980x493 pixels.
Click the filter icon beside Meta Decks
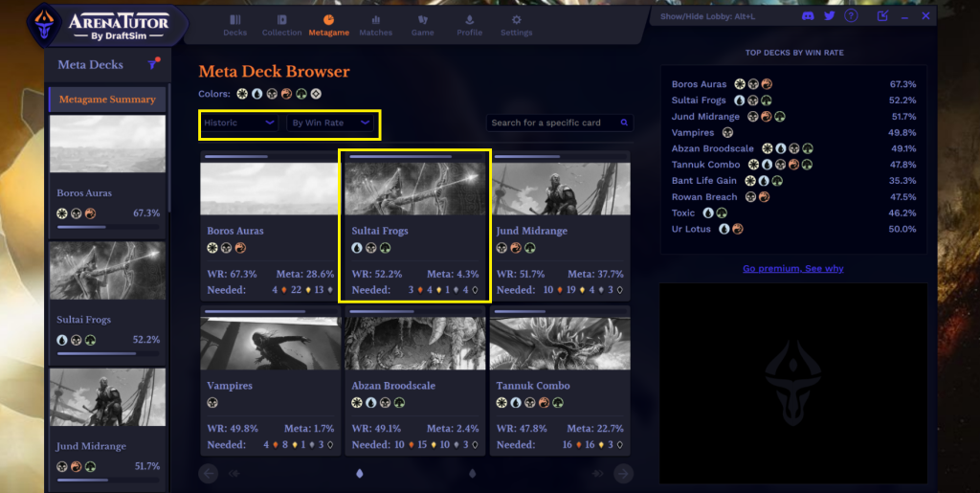click(x=152, y=64)
